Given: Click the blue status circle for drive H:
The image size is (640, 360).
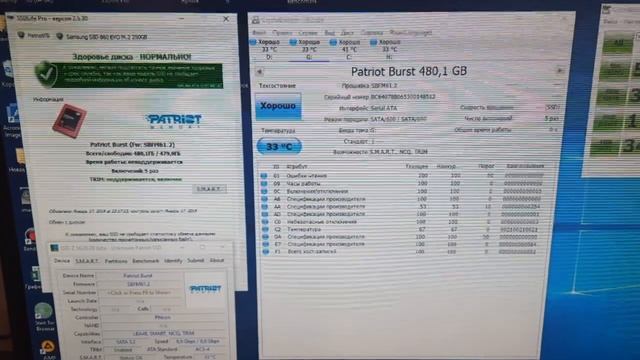Looking at the screenshot, I should click(x=373, y=42).
